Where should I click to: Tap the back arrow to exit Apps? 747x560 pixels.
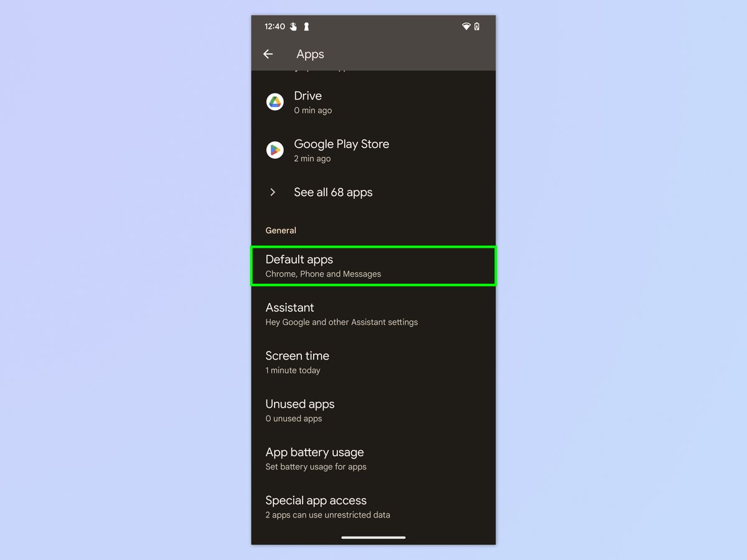(x=268, y=54)
